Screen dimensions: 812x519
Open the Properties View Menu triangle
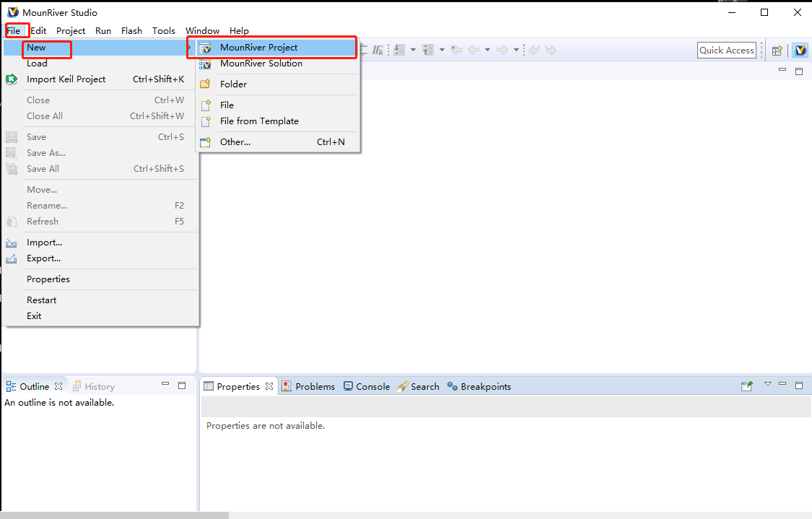click(x=768, y=384)
